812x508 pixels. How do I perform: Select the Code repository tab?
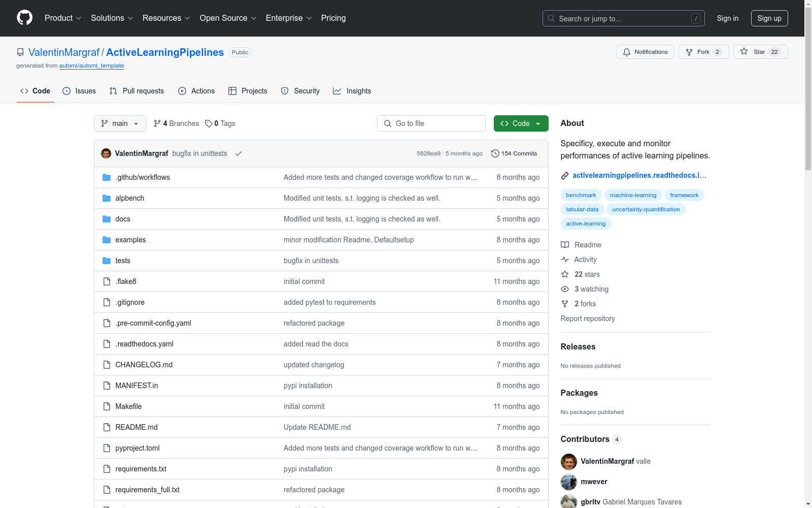36,91
